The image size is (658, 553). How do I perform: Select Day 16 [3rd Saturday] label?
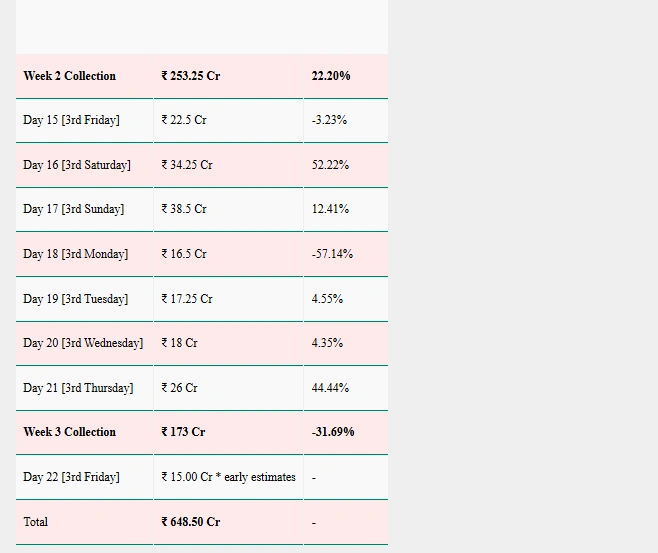77,165
